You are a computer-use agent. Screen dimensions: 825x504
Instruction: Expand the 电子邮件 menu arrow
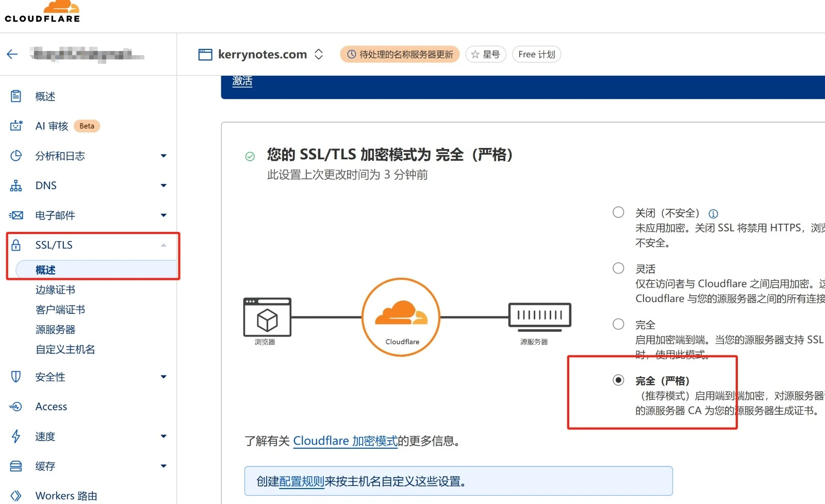click(163, 215)
